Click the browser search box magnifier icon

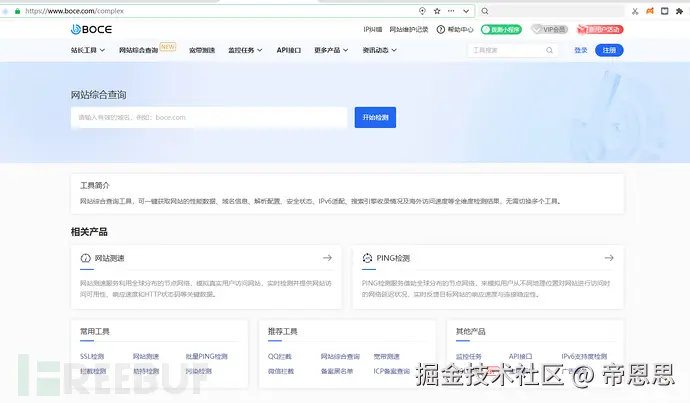click(484, 11)
